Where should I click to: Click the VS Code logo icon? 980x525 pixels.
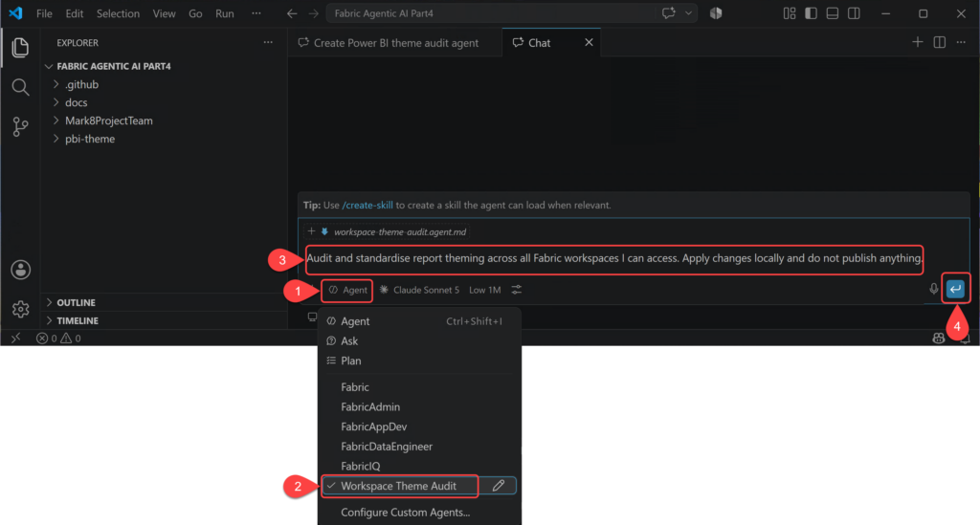coord(15,13)
